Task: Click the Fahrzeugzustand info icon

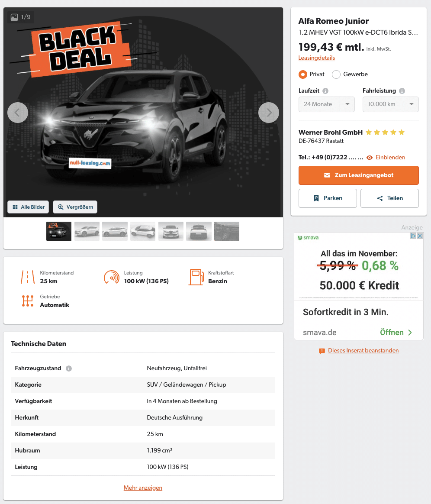Action: (x=69, y=368)
